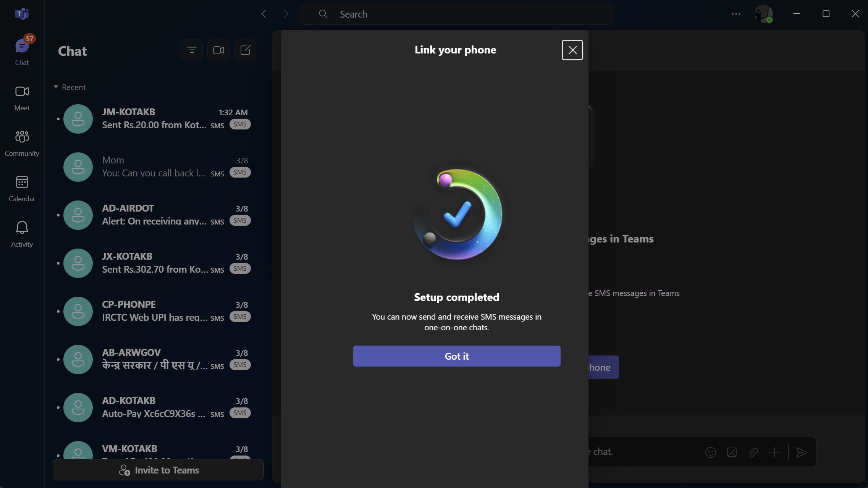Insert an image in compose box
Image resolution: width=868 pixels, height=488 pixels.
pos(732,452)
